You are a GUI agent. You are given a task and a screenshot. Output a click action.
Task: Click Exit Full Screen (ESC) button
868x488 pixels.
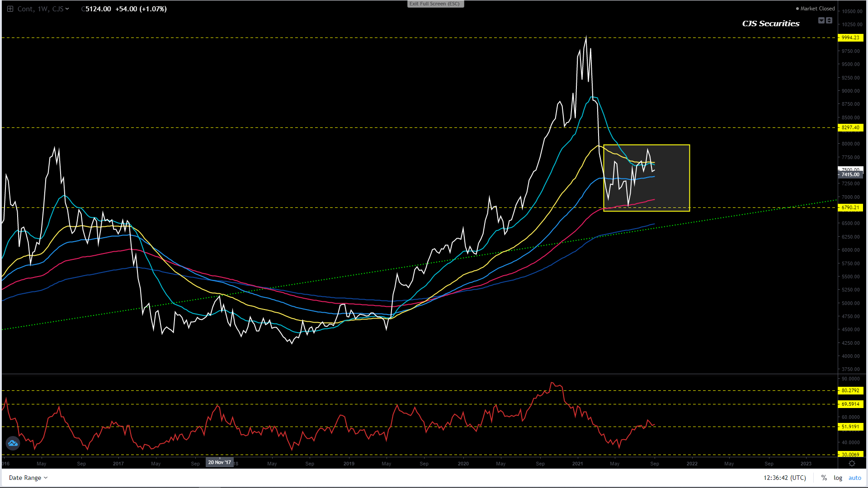point(434,4)
